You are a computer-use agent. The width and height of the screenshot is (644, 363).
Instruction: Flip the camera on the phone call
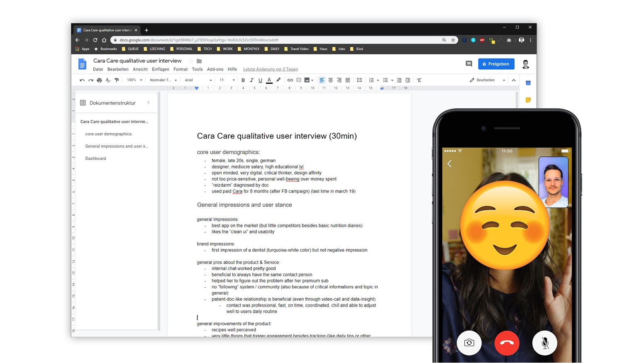[x=469, y=343]
